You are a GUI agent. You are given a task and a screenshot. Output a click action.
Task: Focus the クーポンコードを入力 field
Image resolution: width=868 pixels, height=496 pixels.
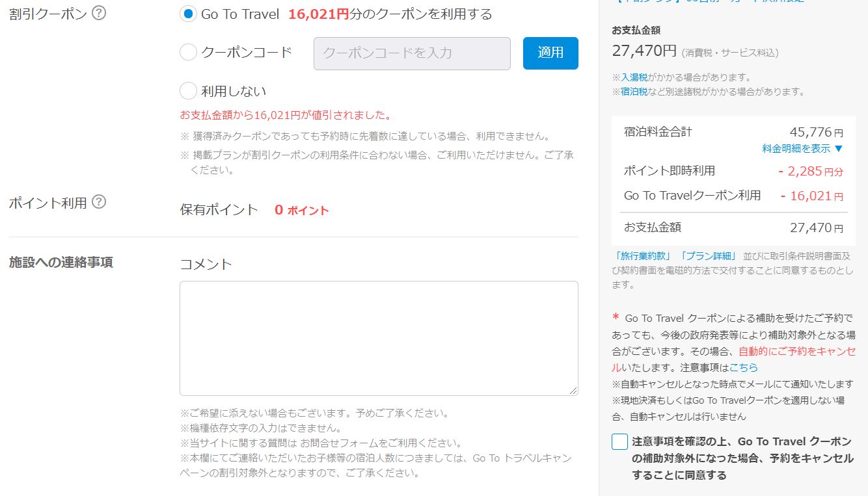412,53
